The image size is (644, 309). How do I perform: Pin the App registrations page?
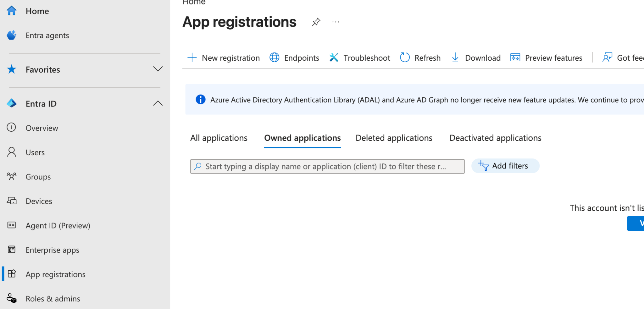316,22
